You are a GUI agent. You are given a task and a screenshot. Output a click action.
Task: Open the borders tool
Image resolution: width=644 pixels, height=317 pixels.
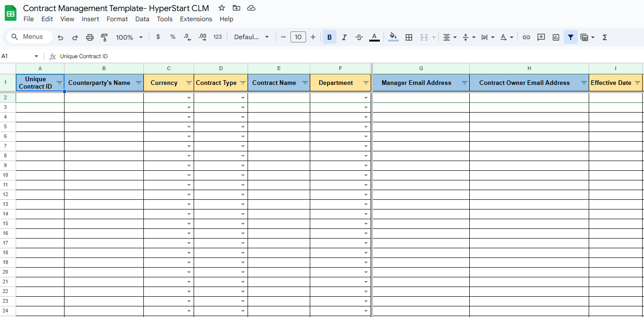pos(408,37)
